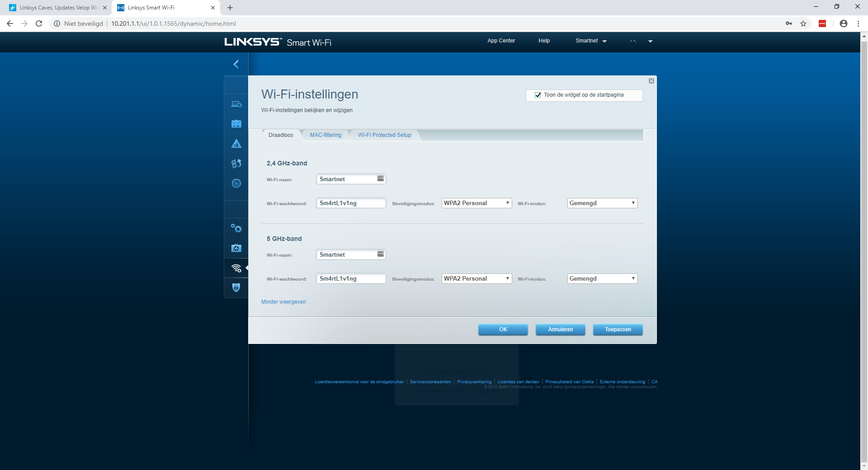
Task: Click the browser address bar URL
Action: pos(174,23)
